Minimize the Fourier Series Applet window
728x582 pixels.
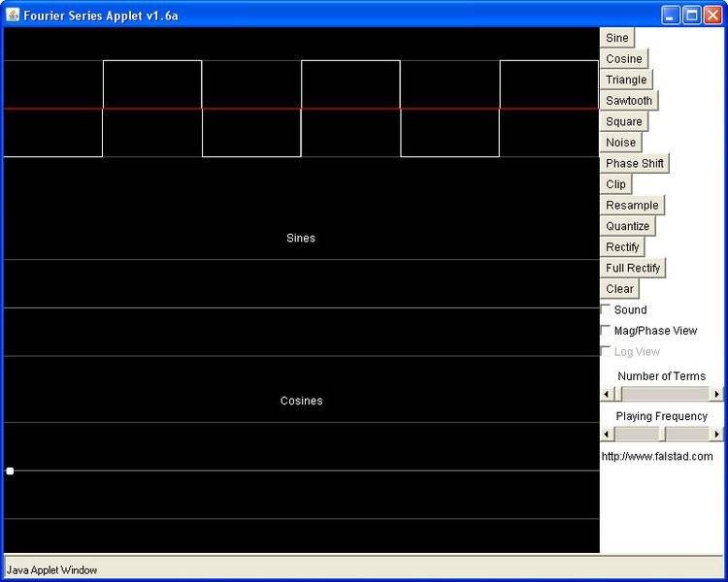(x=670, y=16)
